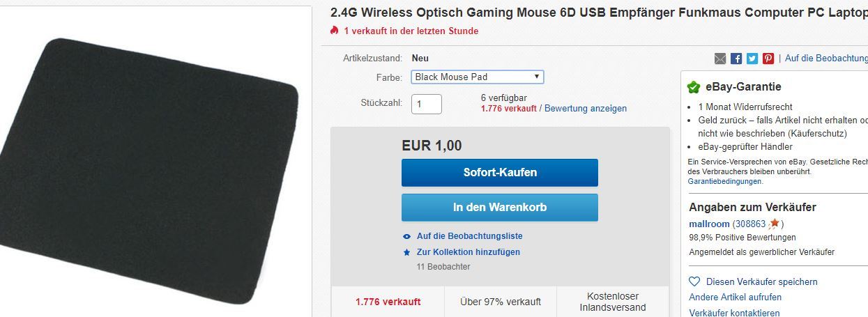868x317 pixels.
Task: Open Garantiebedingungen link
Action: pos(725,181)
